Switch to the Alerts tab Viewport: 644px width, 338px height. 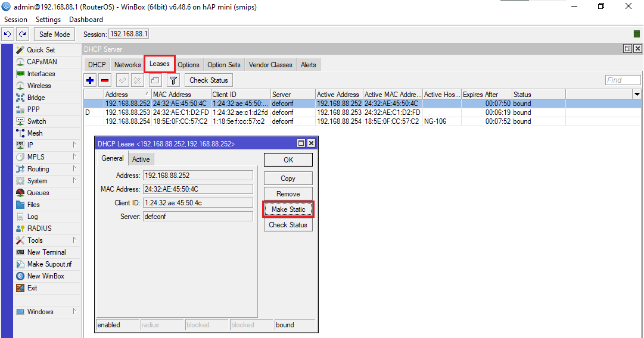[309, 65]
